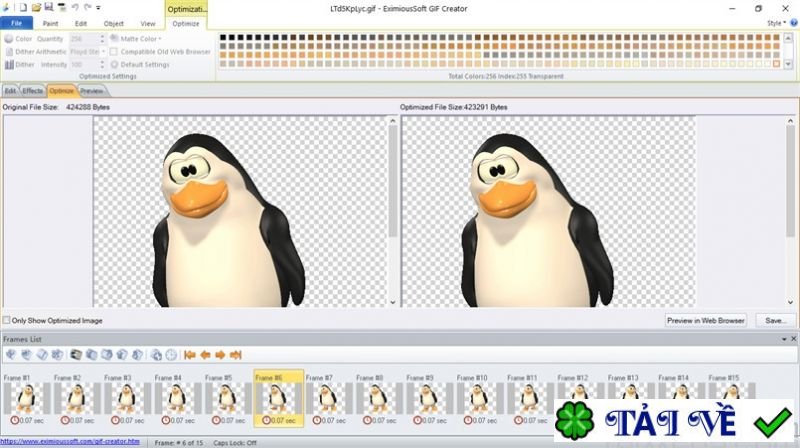Click the Color Quantity sphere icon
The width and height of the screenshot is (800, 448).
(9, 39)
